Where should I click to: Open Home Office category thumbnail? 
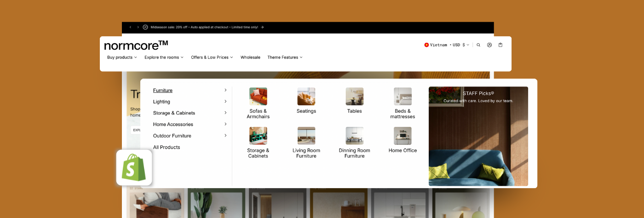click(x=402, y=136)
